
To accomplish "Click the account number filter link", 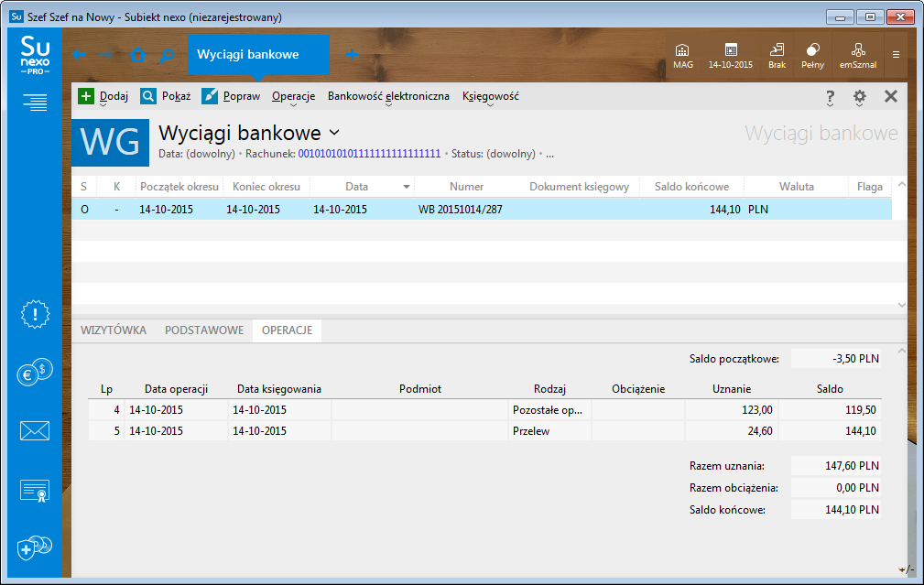I will point(369,154).
